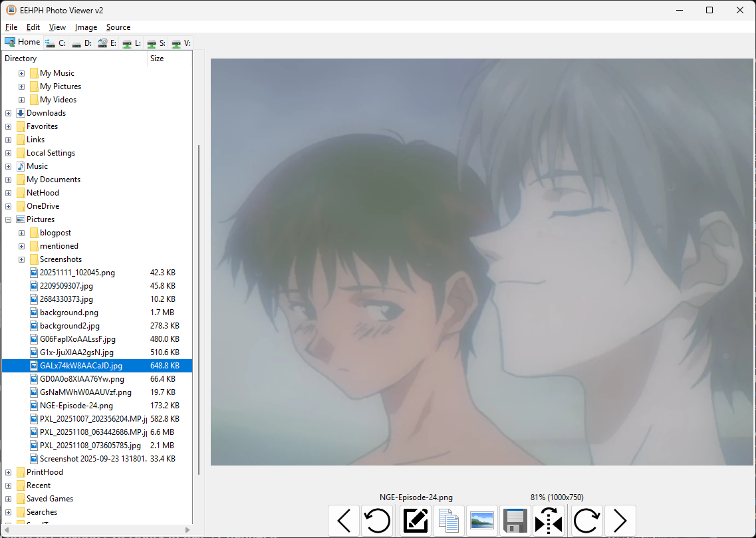Save image with the floppy disk icon

[x=515, y=521]
